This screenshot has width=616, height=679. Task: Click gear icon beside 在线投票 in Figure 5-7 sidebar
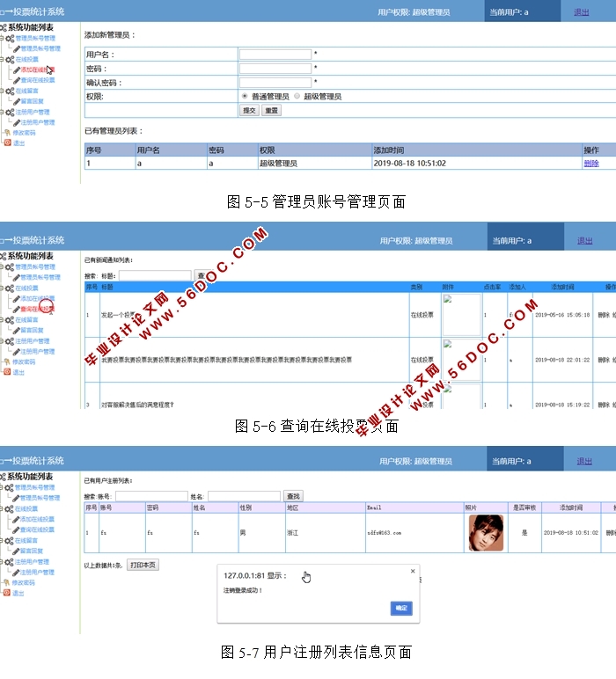click(x=9, y=509)
